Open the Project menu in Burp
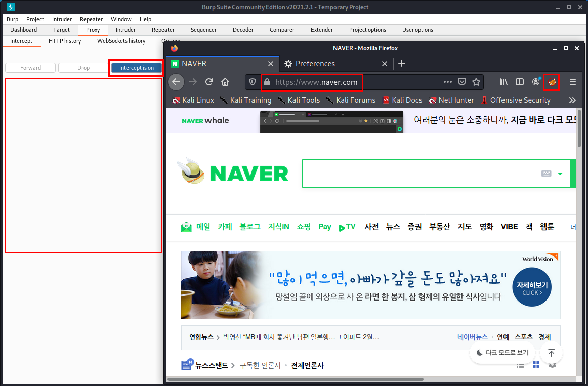Viewport: 588px width, 386px height. pyautogui.click(x=35, y=19)
